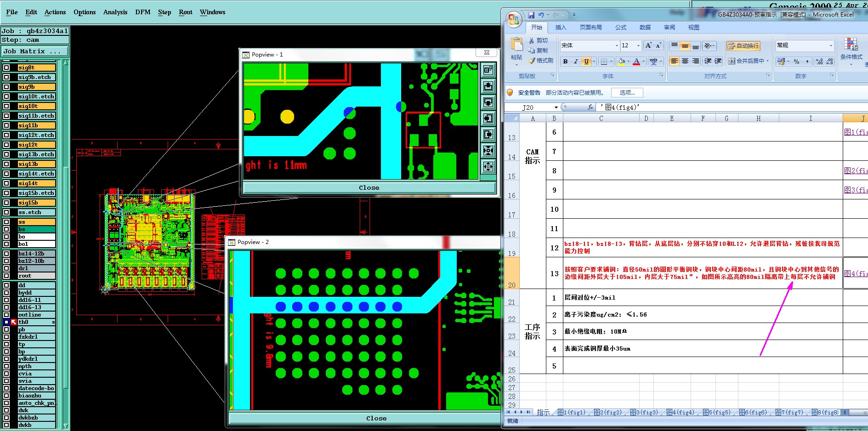The height and width of the screenshot is (431, 868).
Task: Toggle checkbox for layer sig10t
Action: pos(6,106)
